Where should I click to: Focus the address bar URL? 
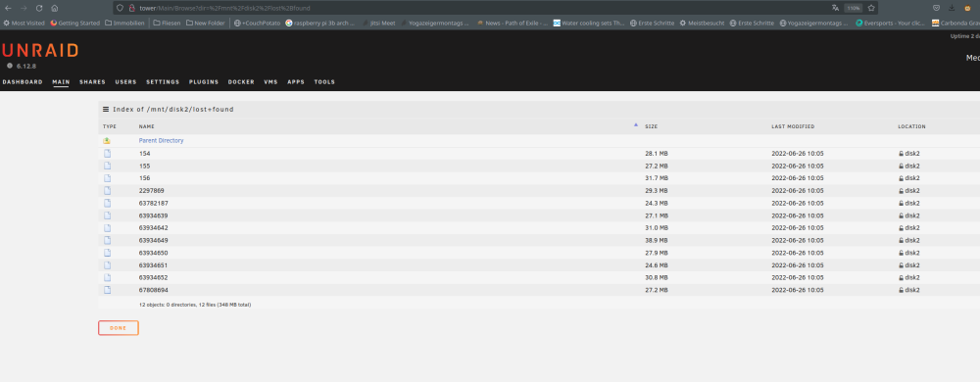point(225,8)
